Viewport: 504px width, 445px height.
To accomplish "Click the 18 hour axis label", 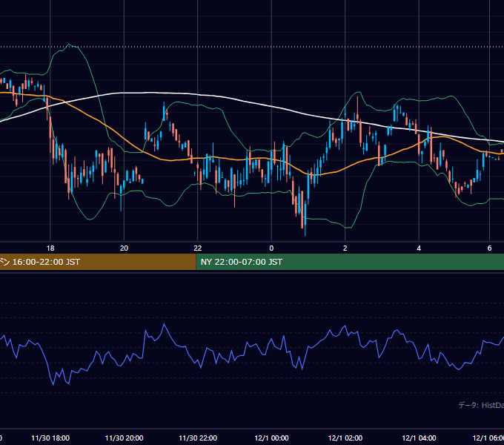I will pyautogui.click(x=50, y=248).
